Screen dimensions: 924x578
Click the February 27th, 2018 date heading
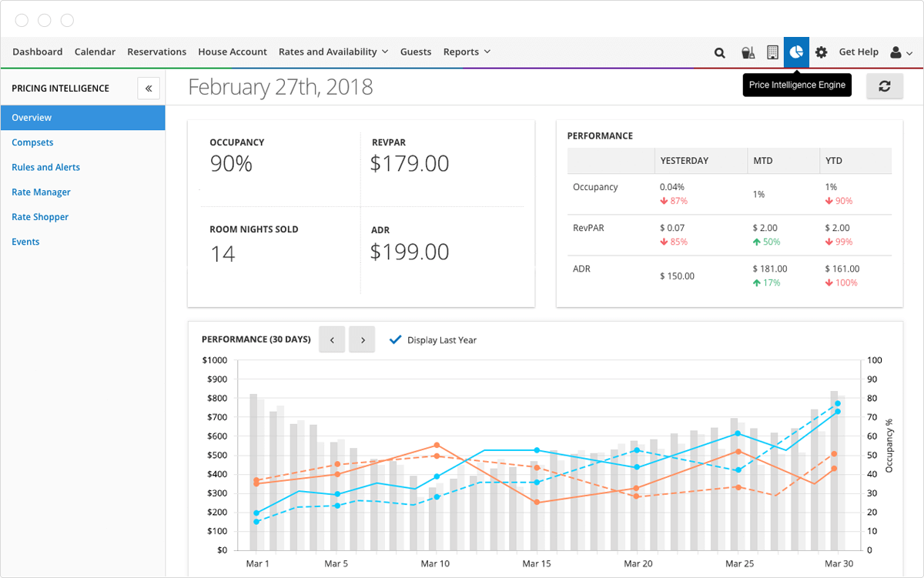coord(280,87)
